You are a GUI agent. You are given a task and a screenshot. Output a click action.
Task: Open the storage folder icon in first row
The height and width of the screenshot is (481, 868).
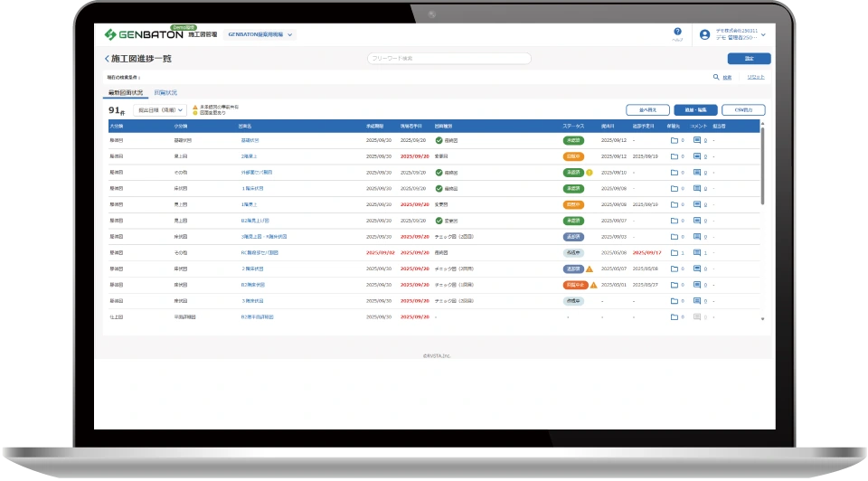(674, 140)
